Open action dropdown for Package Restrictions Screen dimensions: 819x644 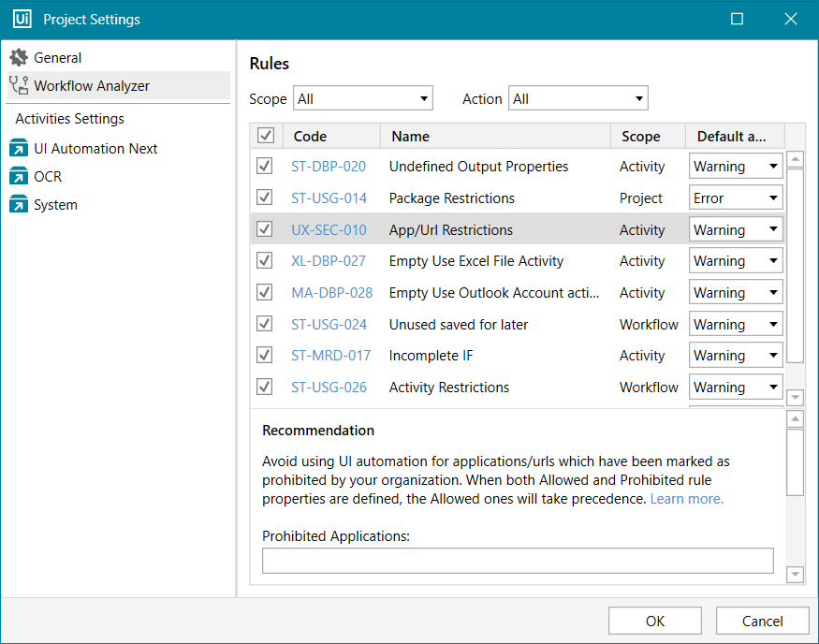736,198
